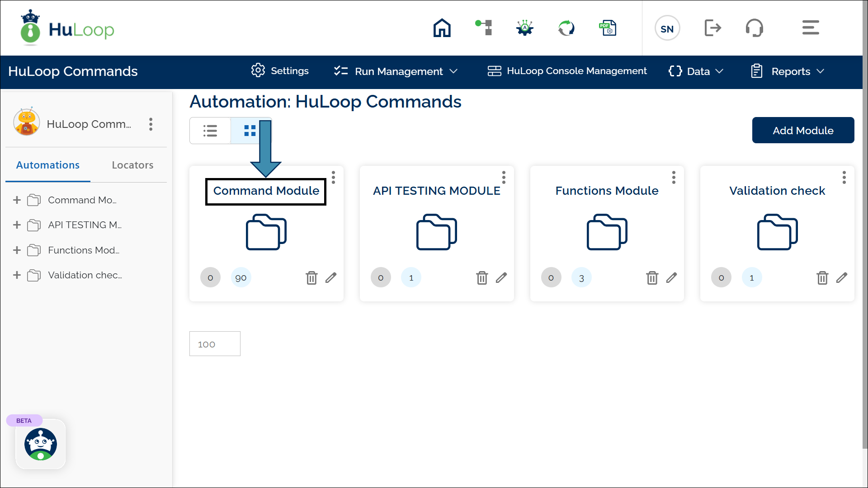
Task: Open the headset support icon
Action: pos(754,28)
